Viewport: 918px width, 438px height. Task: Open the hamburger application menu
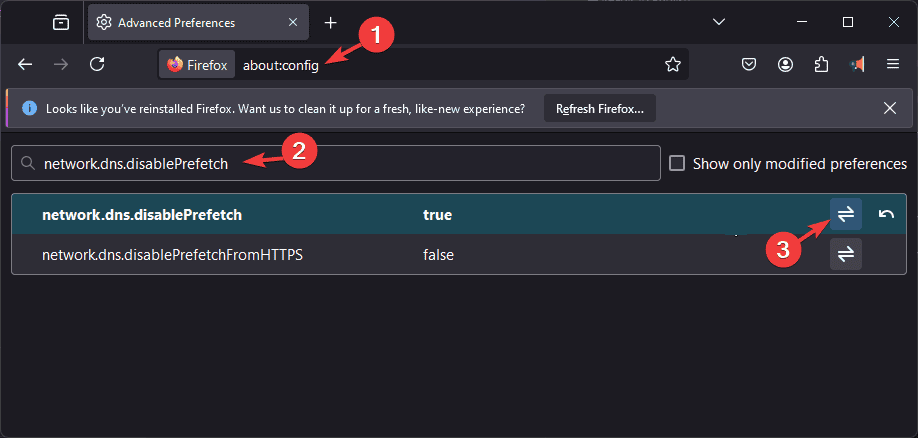(x=893, y=64)
